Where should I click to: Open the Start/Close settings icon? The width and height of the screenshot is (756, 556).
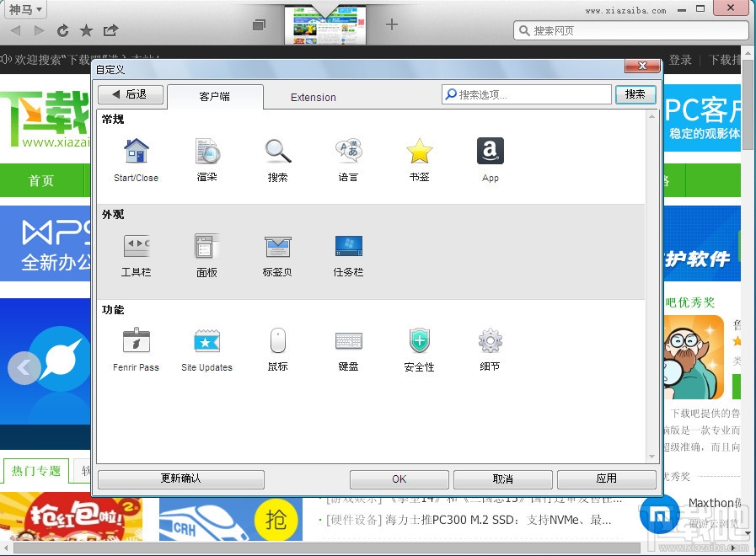pyautogui.click(x=135, y=154)
